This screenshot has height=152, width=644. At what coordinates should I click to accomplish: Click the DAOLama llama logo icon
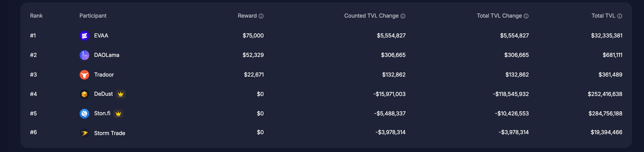[84, 55]
